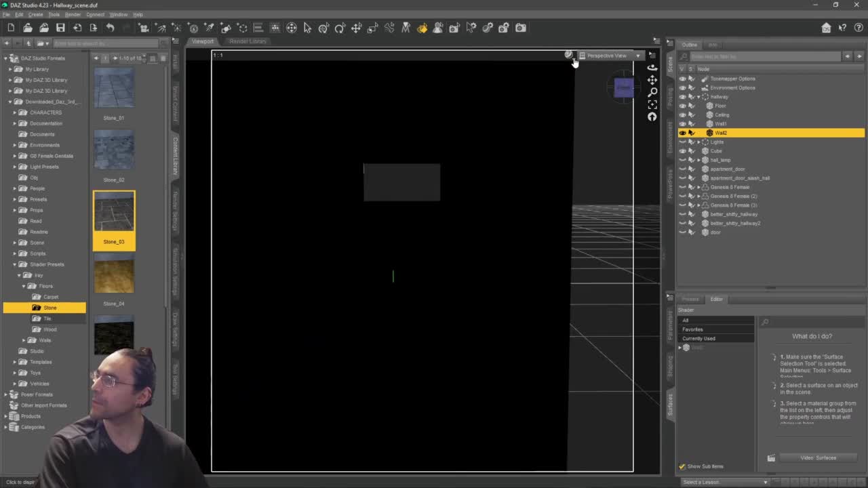Expand the Lights node in Scene
Screen dimensions: 868x488
click(x=698, y=142)
